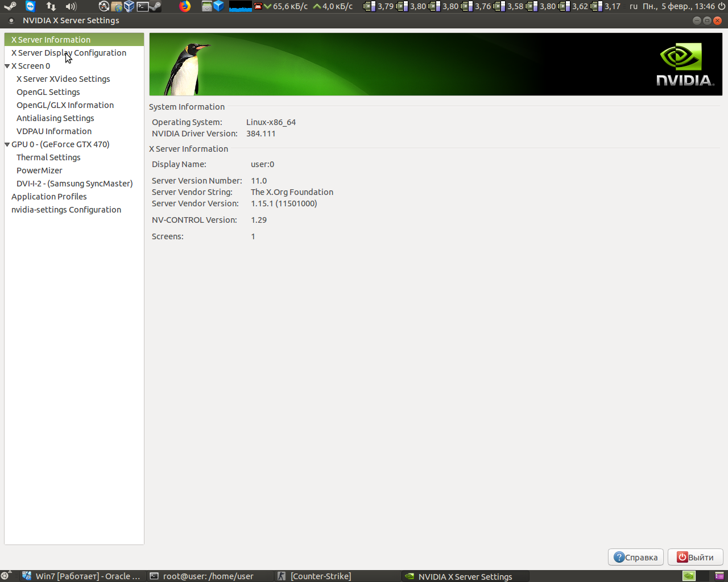The width and height of the screenshot is (728, 582).
Task: Click the CPU frequency applet showing 3,17
Action: pos(606,6)
